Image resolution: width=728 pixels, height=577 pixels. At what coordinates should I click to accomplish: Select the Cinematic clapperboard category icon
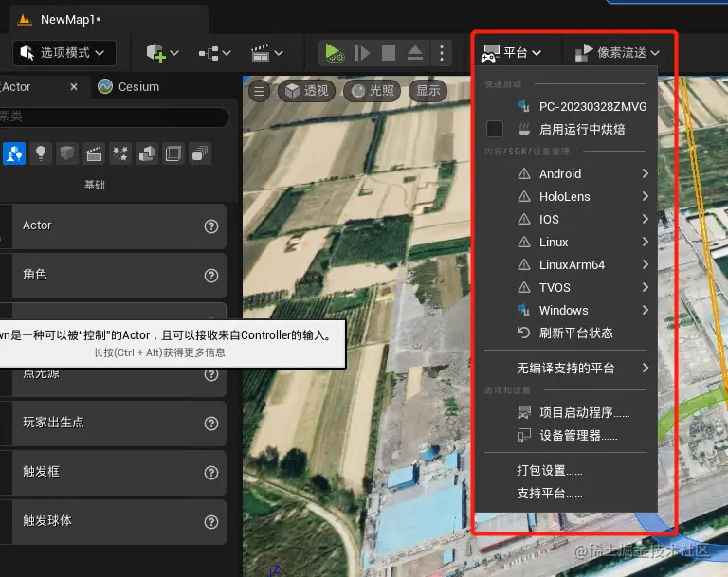(94, 153)
